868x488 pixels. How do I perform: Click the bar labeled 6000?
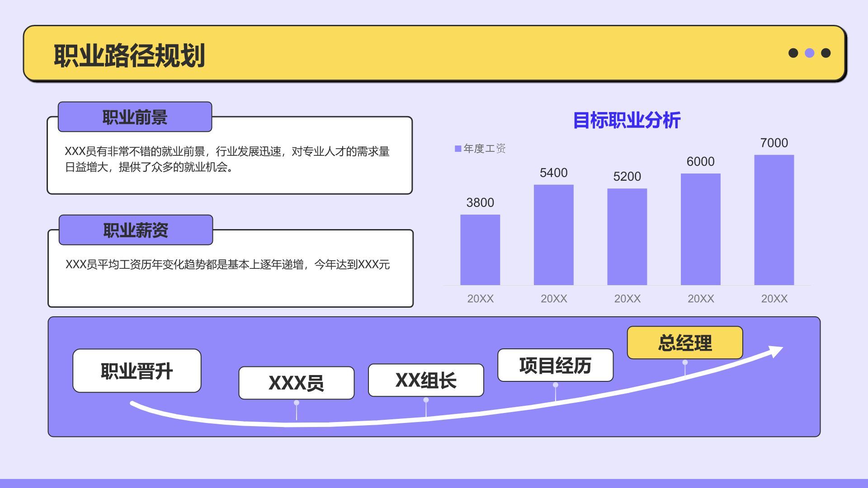(x=700, y=229)
